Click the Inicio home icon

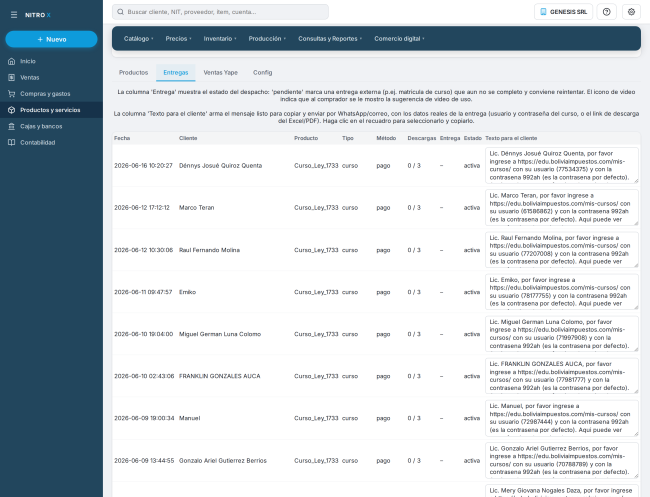pos(12,61)
